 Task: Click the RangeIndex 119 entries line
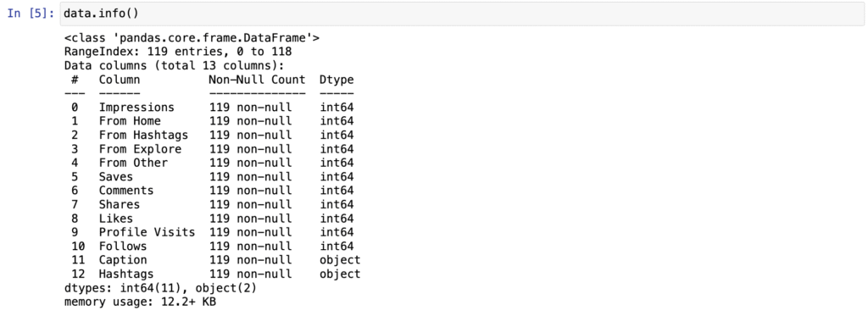coord(178,52)
